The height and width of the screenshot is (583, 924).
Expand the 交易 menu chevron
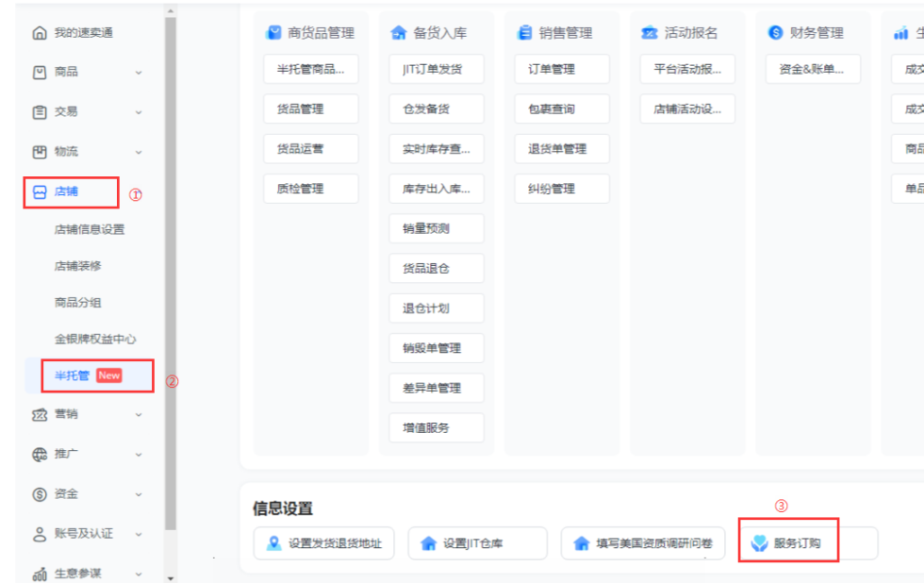pyautogui.click(x=139, y=112)
